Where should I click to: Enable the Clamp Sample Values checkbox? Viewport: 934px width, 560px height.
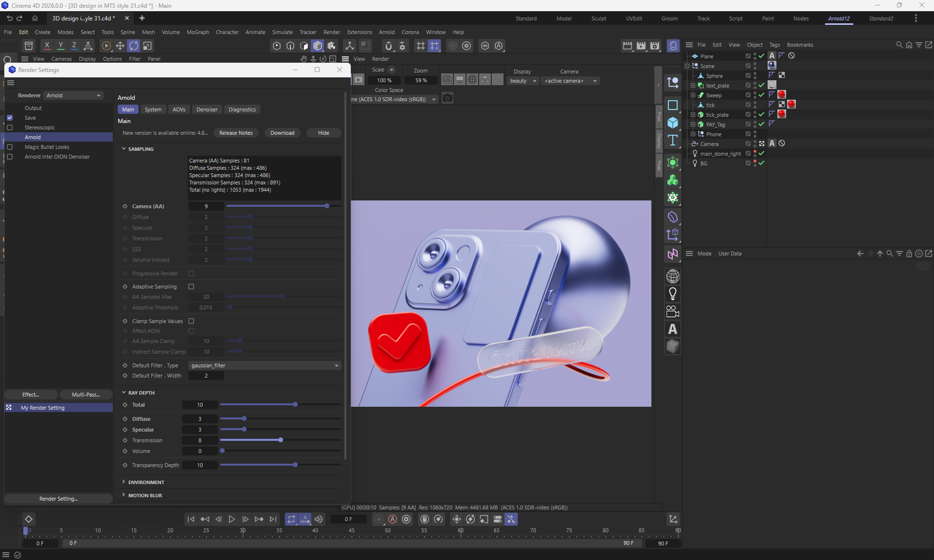(191, 321)
